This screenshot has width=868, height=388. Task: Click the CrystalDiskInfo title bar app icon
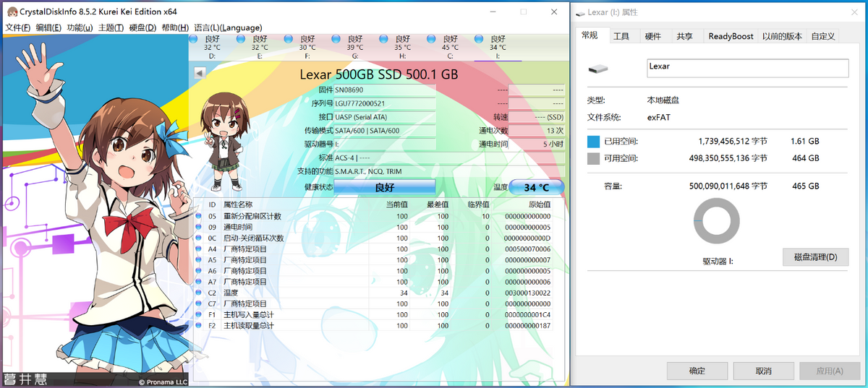[12, 12]
